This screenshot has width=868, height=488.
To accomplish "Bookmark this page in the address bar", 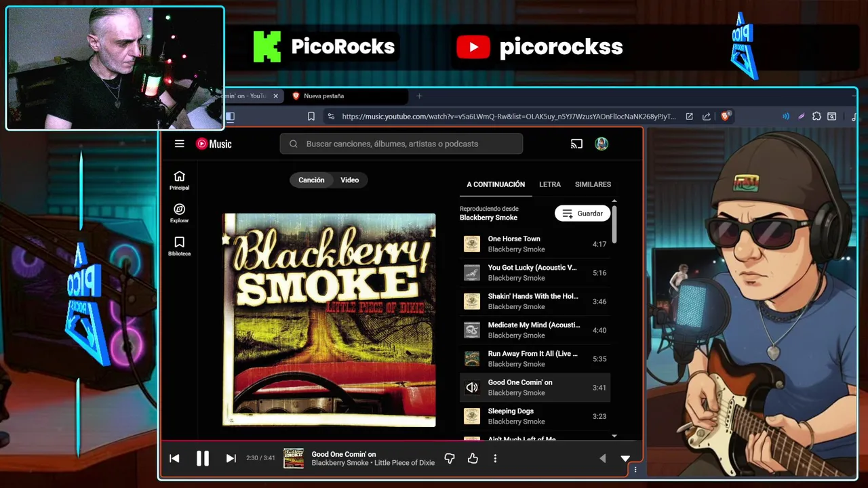I will pyautogui.click(x=311, y=117).
